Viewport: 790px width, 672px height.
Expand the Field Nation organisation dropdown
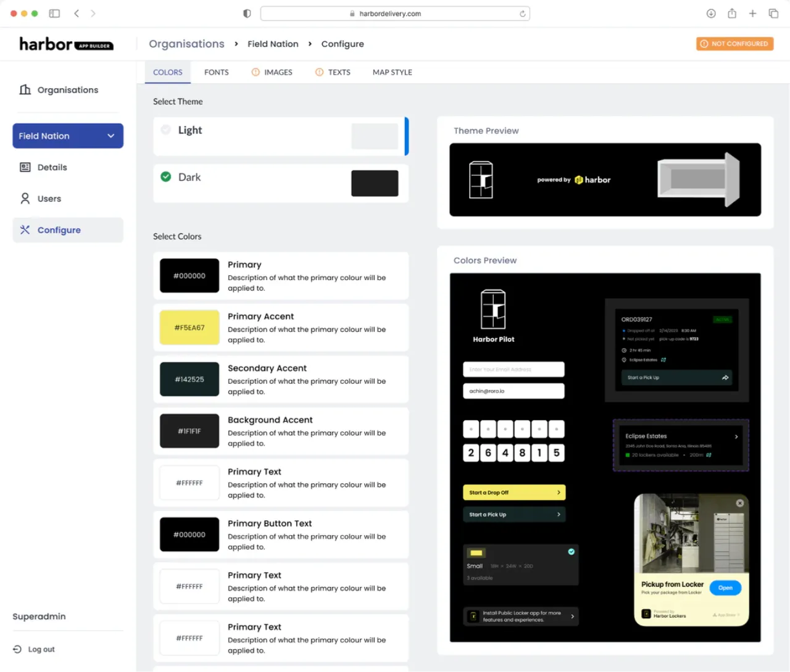coord(68,136)
